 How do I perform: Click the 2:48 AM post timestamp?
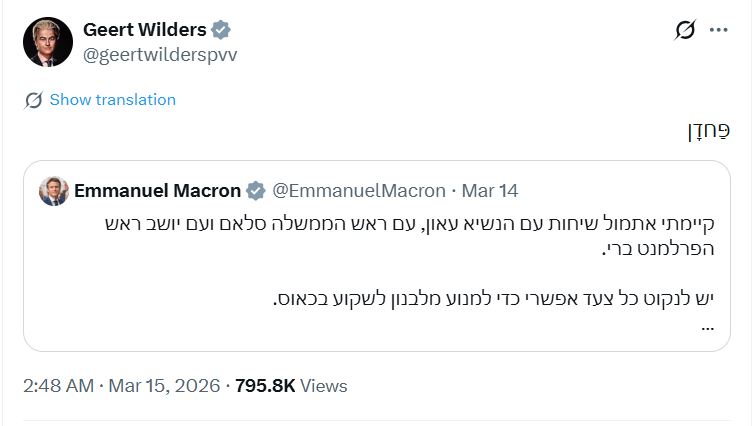point(58,385)
